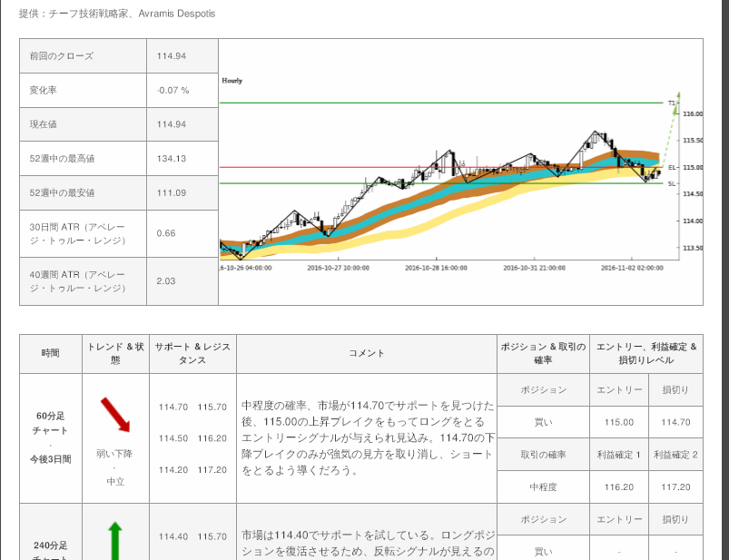Click the 114.40 support level in 240分足 row

point(173,536)
